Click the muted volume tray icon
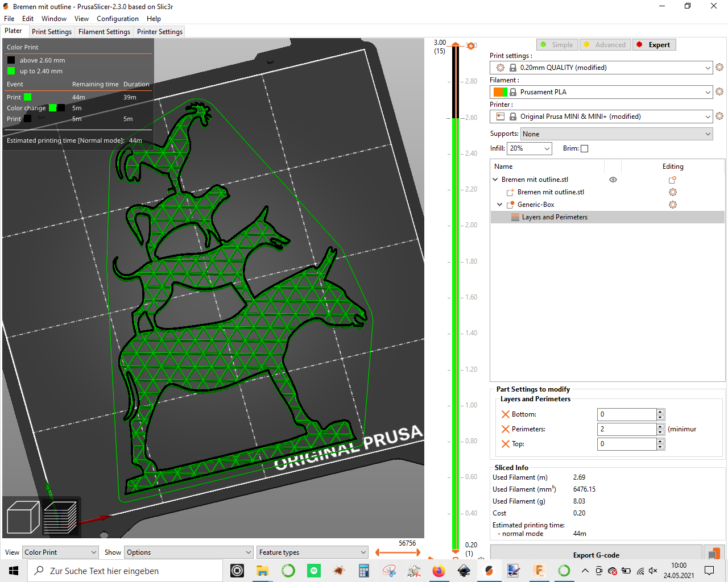This screenshot has width=728, height=582. 653,571
